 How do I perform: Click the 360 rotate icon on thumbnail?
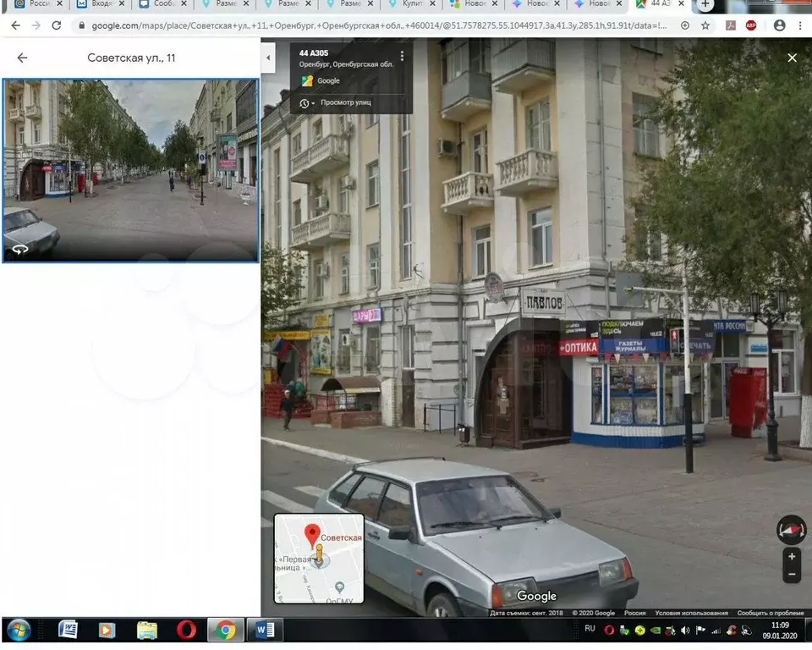coord(20,250)
